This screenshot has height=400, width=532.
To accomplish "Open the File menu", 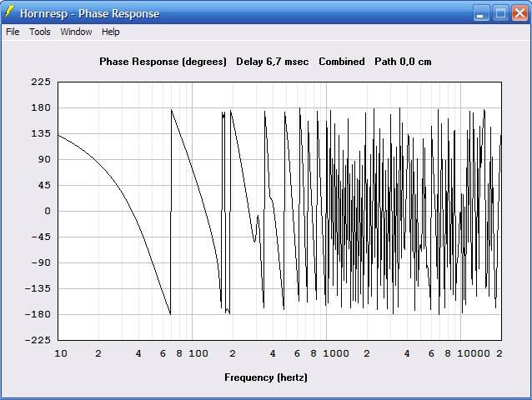I will tap(13, 32).
